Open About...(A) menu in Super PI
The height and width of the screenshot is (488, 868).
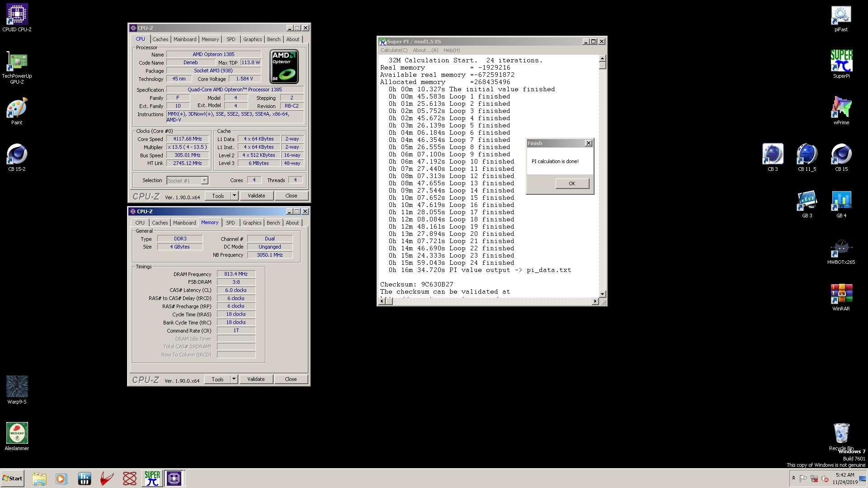425,50
